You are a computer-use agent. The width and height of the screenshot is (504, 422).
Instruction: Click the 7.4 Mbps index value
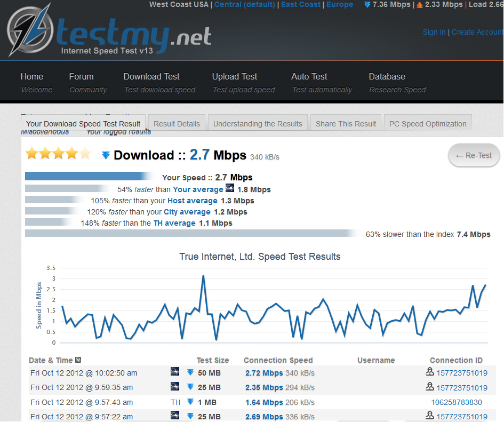click(474, 235)
